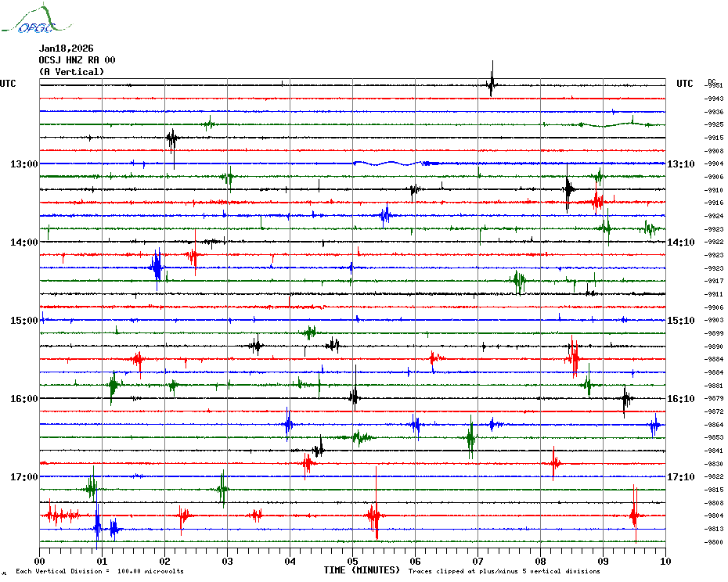Click the 15:00 time label
This screenshot has height=582, width=728.
point(24,321)
